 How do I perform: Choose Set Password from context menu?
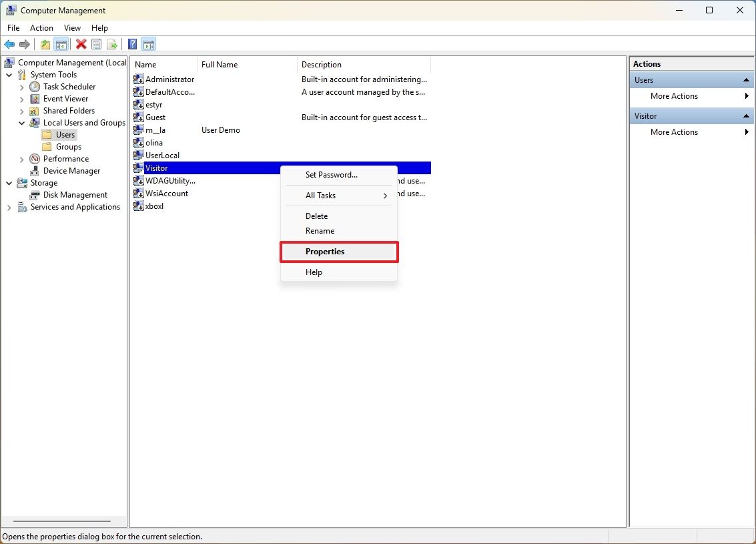click(x=338, y=175)
